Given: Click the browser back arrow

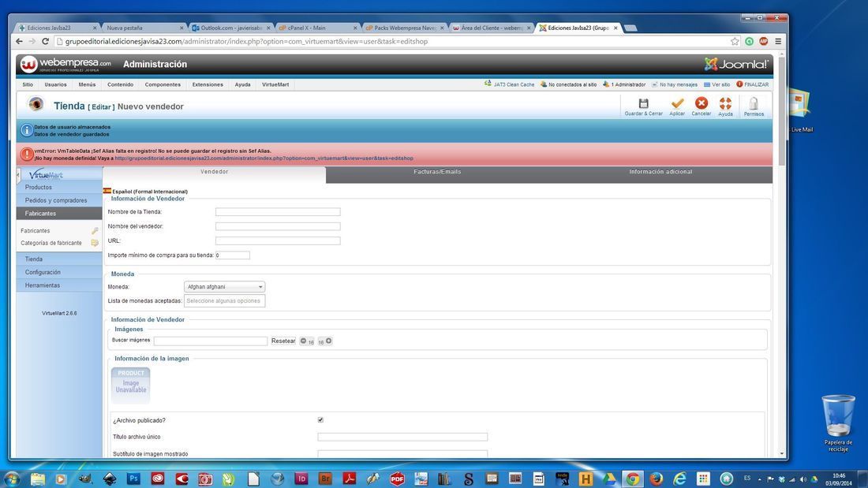Looking at the screenshot, I should pos(20,42).
